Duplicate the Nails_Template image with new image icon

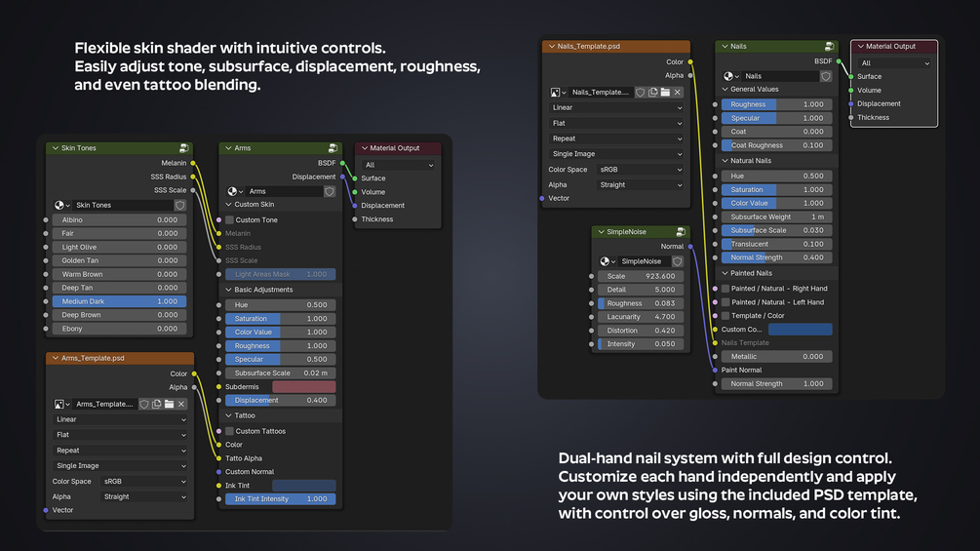point(653,92)
